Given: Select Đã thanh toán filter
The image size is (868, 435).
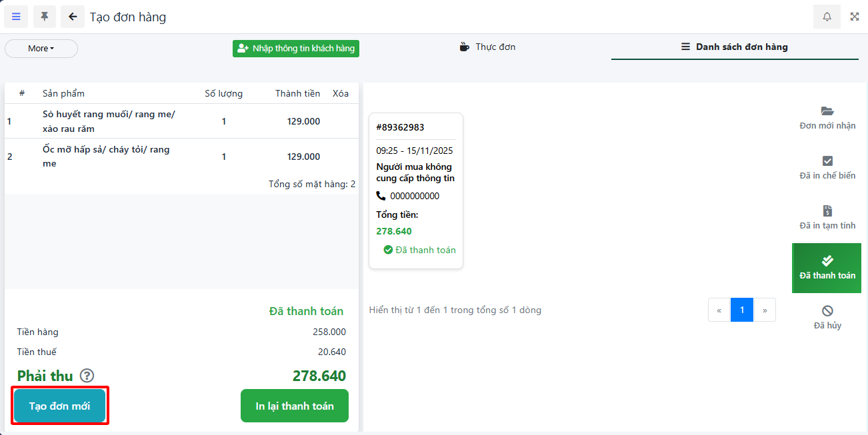Looking at the screenshot, I should (x=827, y=268).
